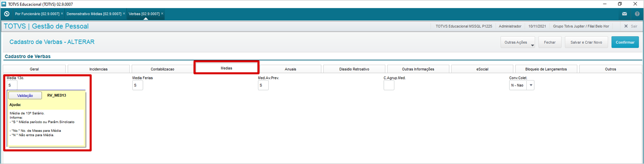
Task: Click the Administrador user label
Action: point(510,26)
